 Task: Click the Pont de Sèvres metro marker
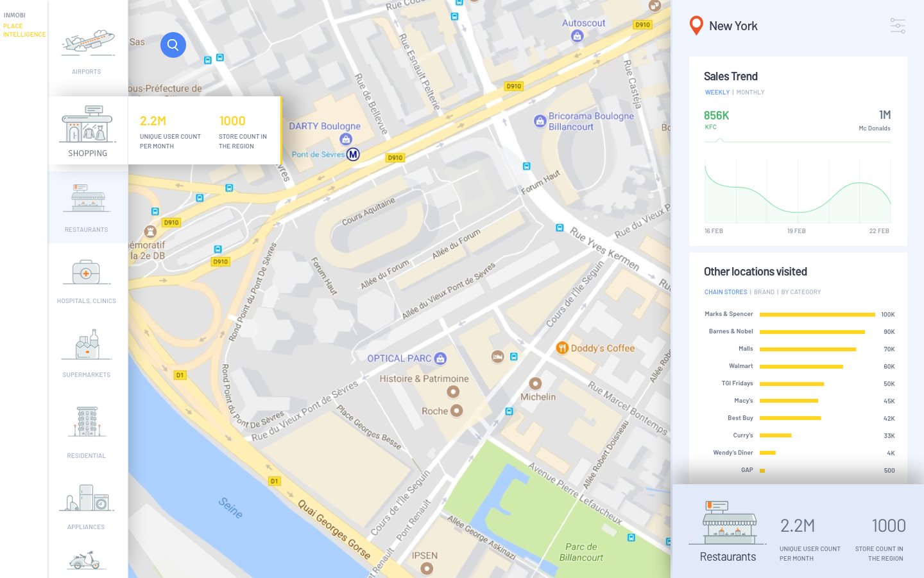click(353, 154)
